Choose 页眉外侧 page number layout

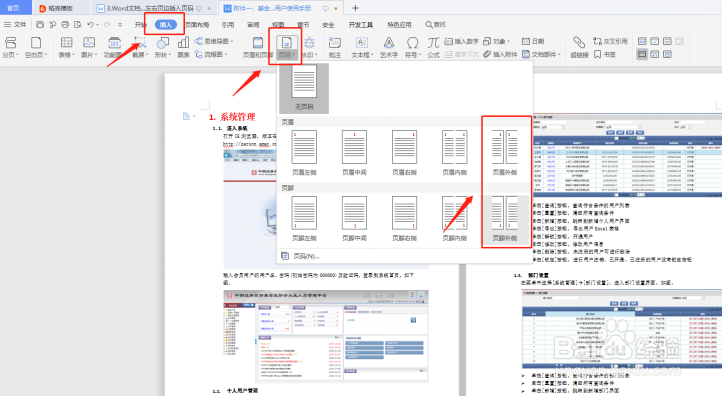505,153
